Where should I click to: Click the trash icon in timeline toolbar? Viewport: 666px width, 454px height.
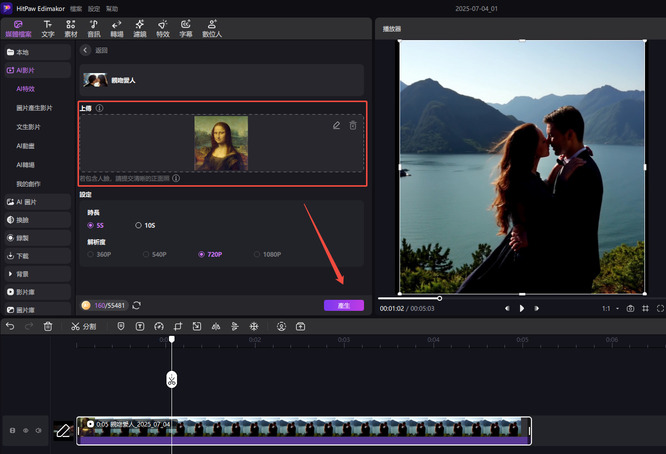click(x=47, y=326)
